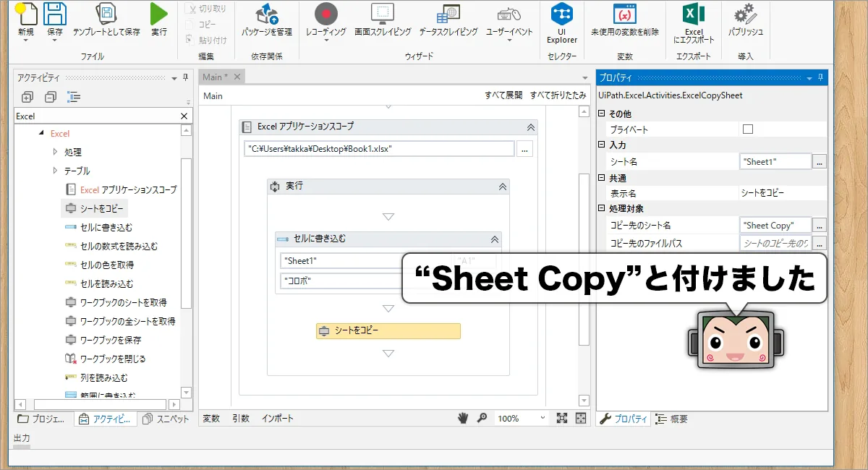Click テンプレートとして保存 icon
Screen dimensions: 868x470
tap(106, 14)
